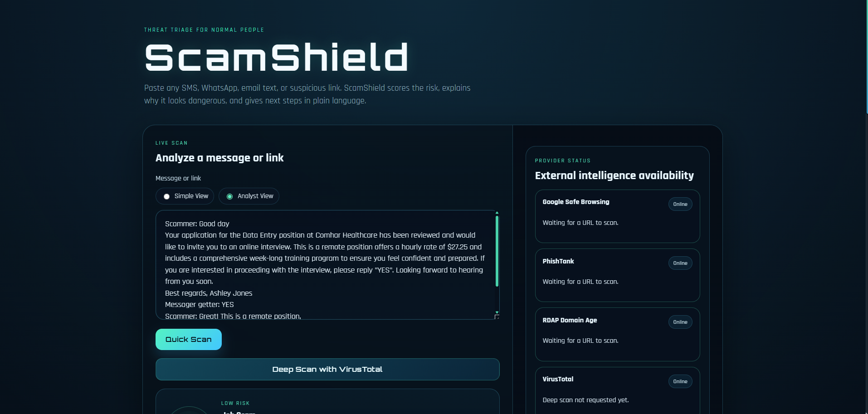Click the PROVIDER STATUS panel label

[563, 161]
